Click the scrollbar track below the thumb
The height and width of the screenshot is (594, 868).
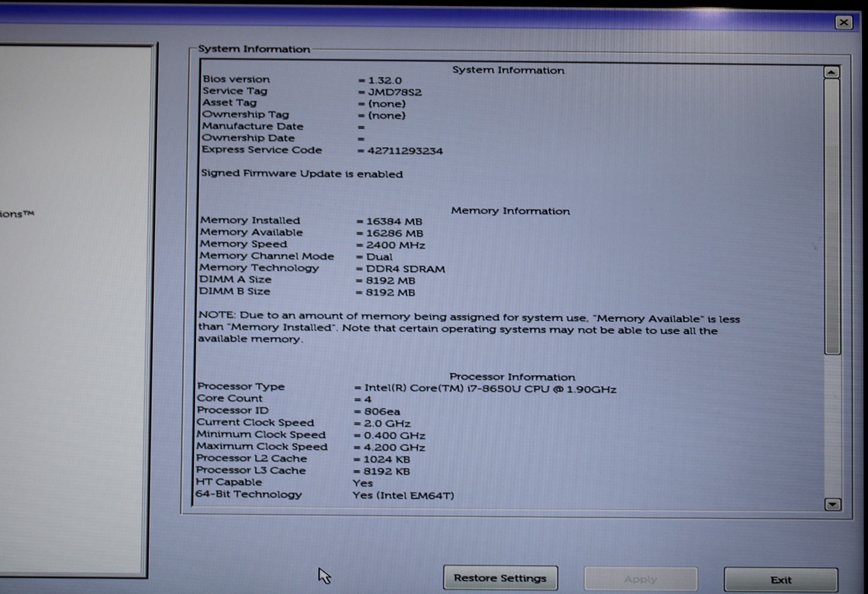(832, 426)
